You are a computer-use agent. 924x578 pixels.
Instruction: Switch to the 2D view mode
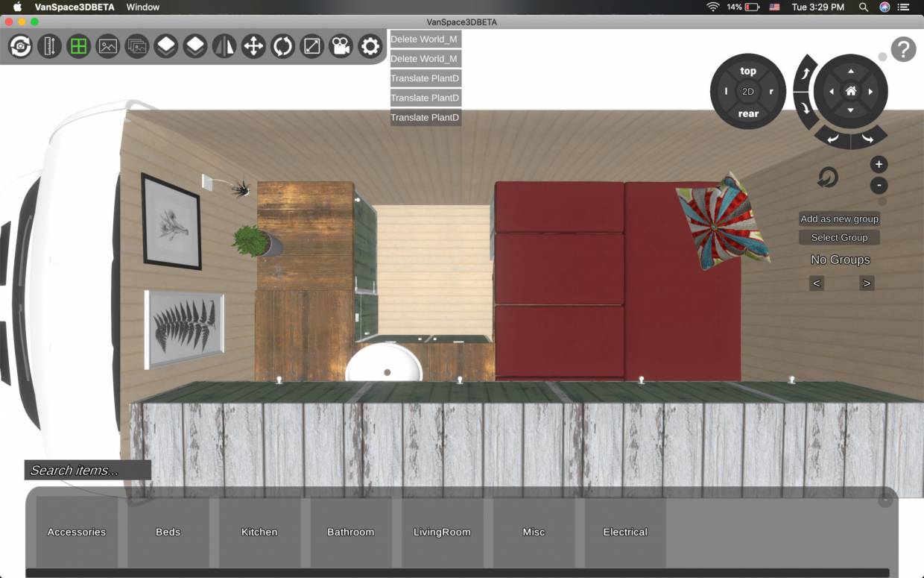[x=747, y=91]
